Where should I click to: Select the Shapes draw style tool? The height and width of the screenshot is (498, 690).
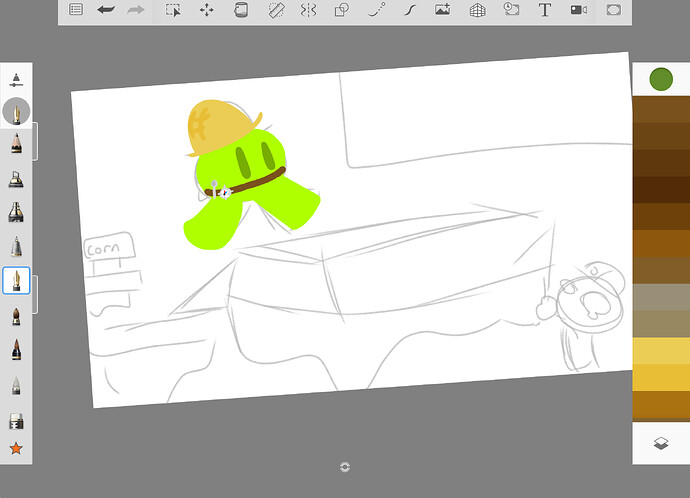pos(342,10)
